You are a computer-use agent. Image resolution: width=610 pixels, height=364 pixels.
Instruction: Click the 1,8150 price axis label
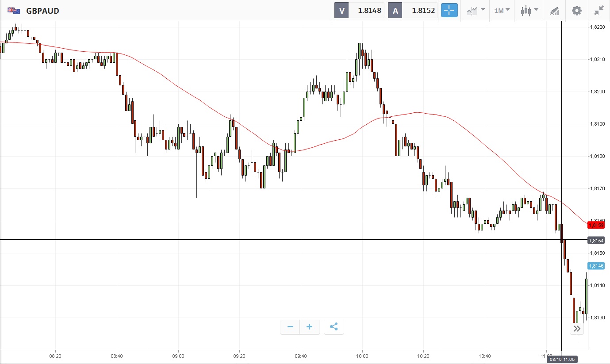(597, 253)
